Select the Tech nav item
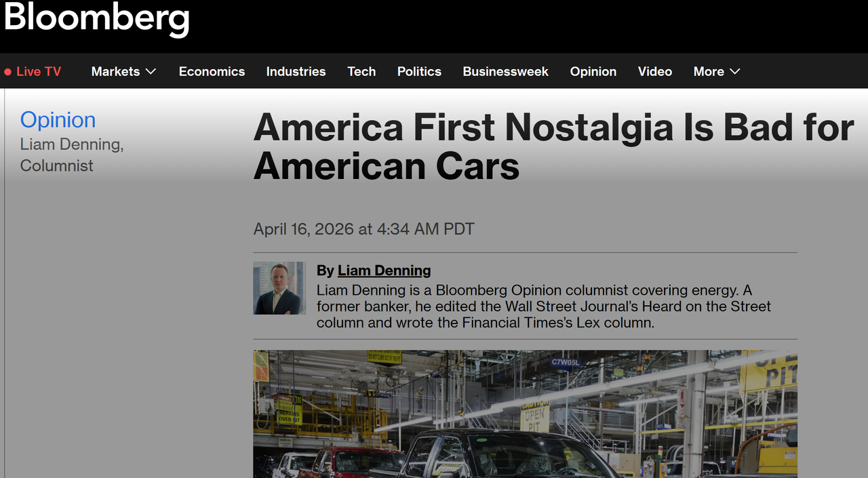The image size is (868, 478). pos(361,71)
